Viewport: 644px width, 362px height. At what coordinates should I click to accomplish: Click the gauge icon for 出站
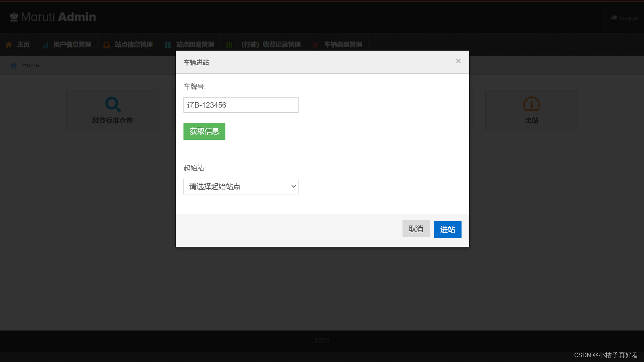[x=532, y=104]
